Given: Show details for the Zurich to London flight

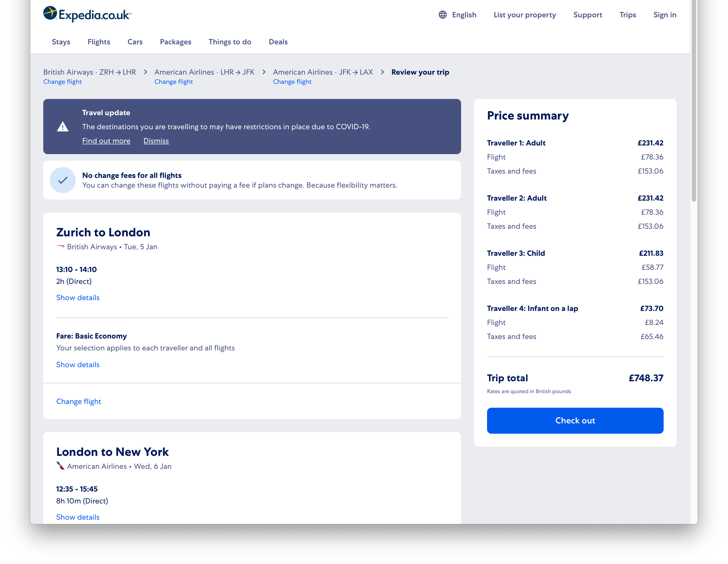Looking at the screenshot, I should [78, 297].
